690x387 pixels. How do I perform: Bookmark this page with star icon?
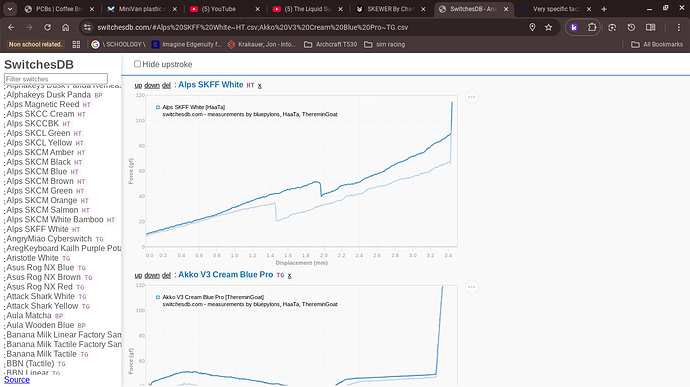548,27
